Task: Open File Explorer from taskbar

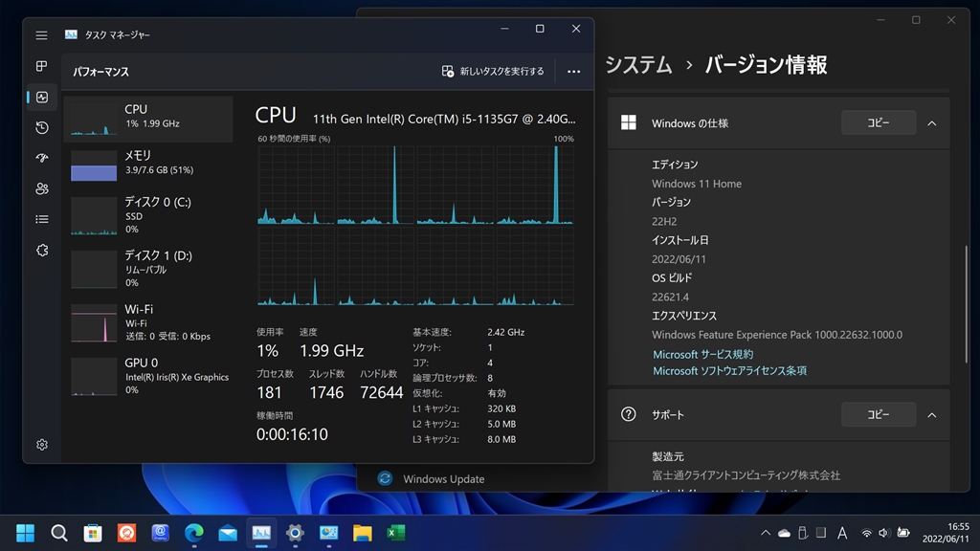Action: coord(362,533)
